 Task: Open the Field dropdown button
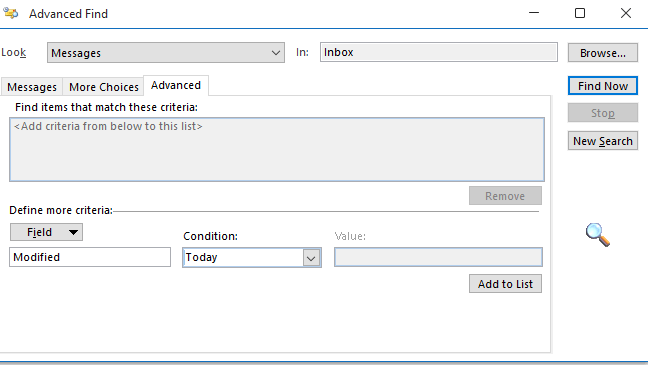point(46,232)
